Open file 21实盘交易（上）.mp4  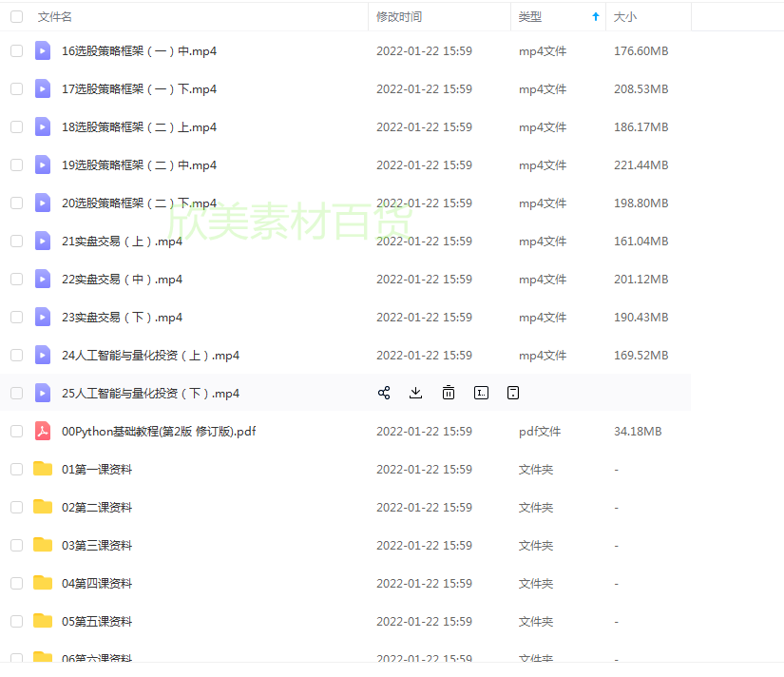122,242
